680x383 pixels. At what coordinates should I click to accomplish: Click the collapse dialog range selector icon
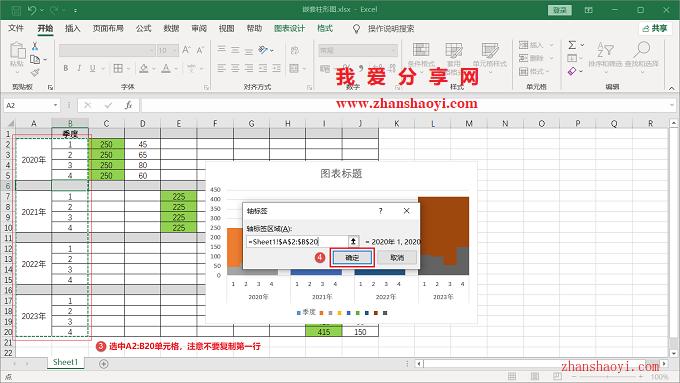coord(353,242)
